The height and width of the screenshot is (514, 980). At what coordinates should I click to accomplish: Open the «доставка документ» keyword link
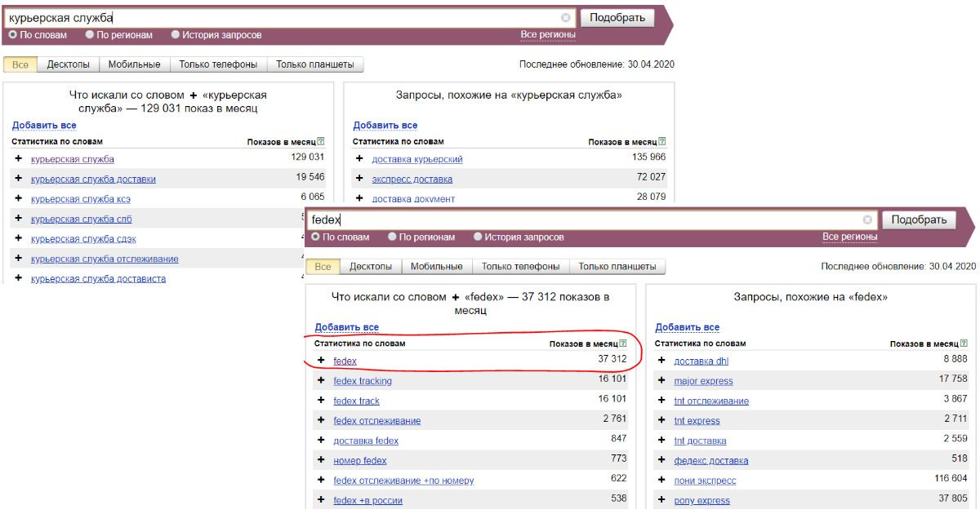(413, 199)
